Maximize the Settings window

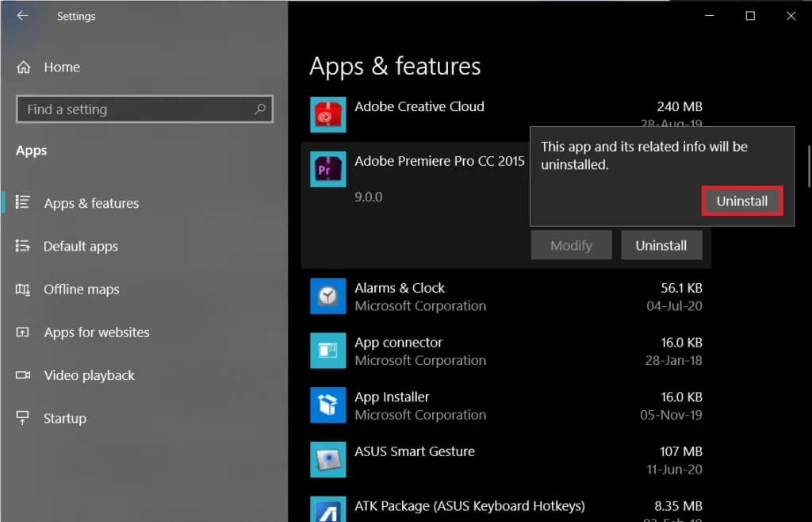(750, 16)
